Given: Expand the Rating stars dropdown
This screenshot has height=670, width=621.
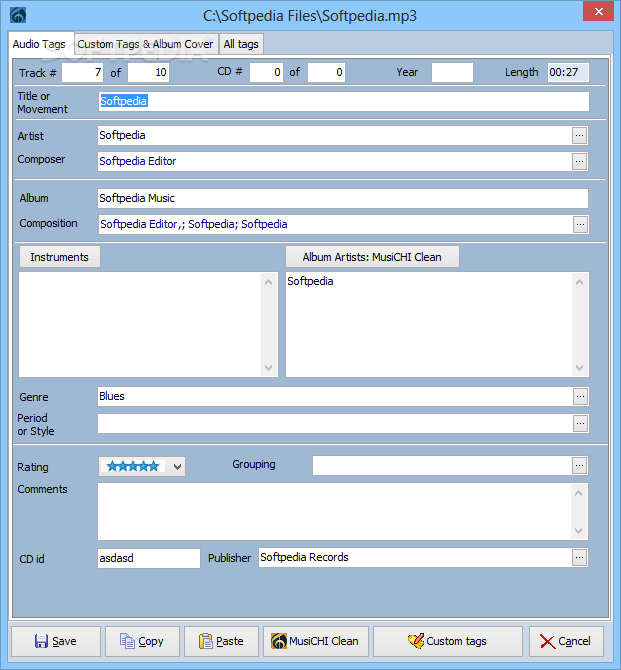Looking at the screenshot, I should click(177, 467).
